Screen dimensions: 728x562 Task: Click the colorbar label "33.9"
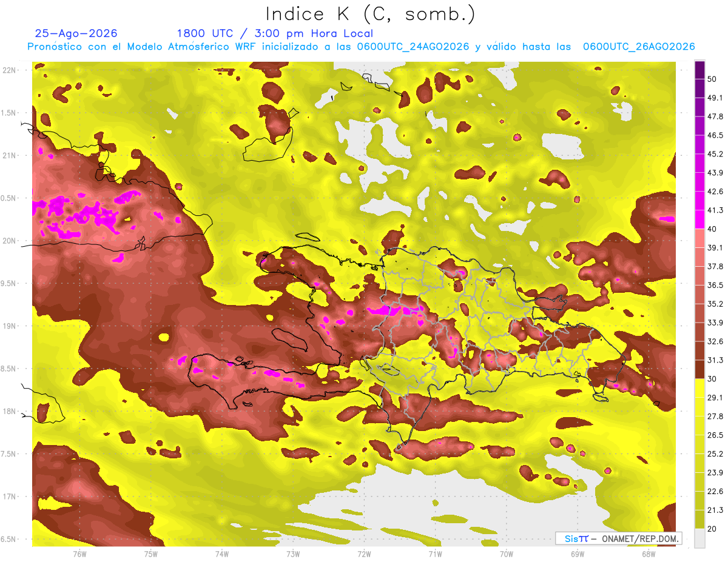coord(715,323)
